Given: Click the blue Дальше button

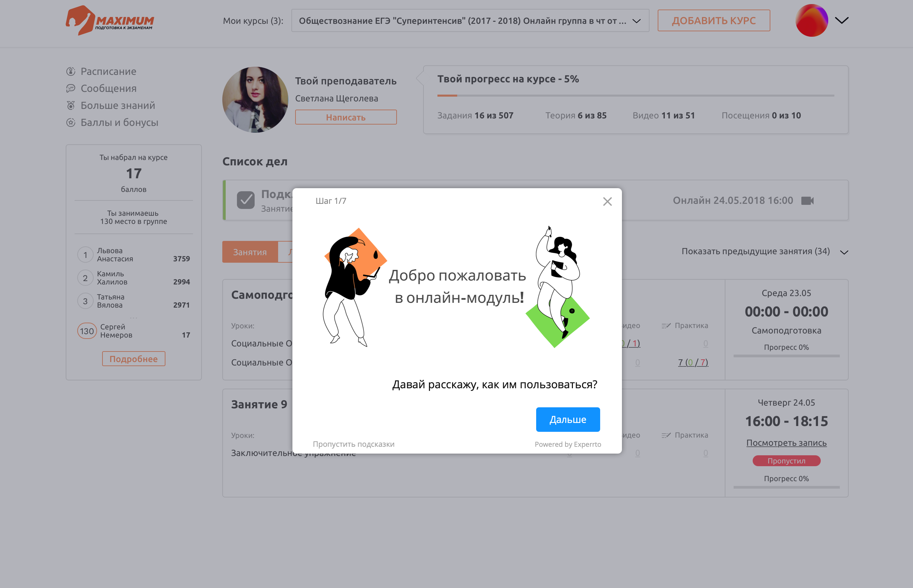Looking at the screenshot, I should click(x=568, y=420).
